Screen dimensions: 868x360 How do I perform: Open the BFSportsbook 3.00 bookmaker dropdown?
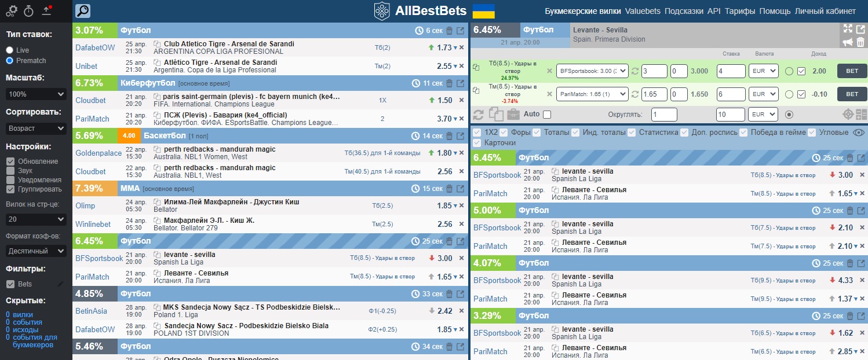(x=592, y=71)
